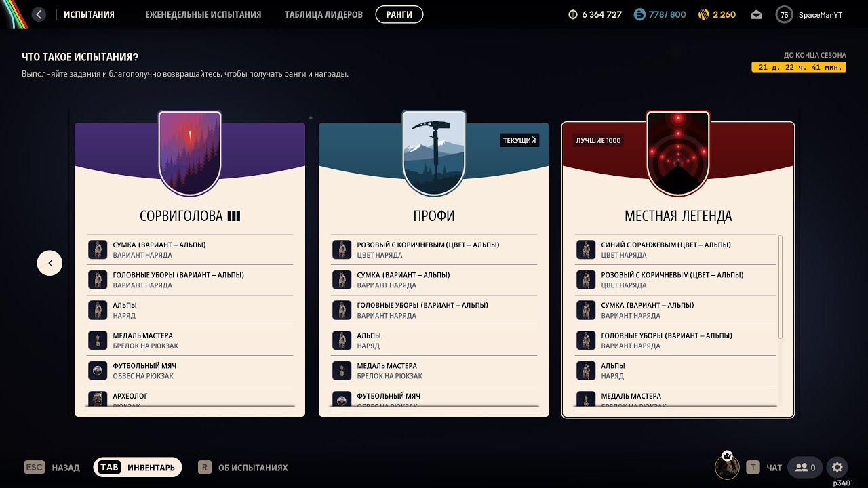Click the Сорвиголова rank title
Image resolution: width=868 pixels, height=488 pixels.
[190, 216]
